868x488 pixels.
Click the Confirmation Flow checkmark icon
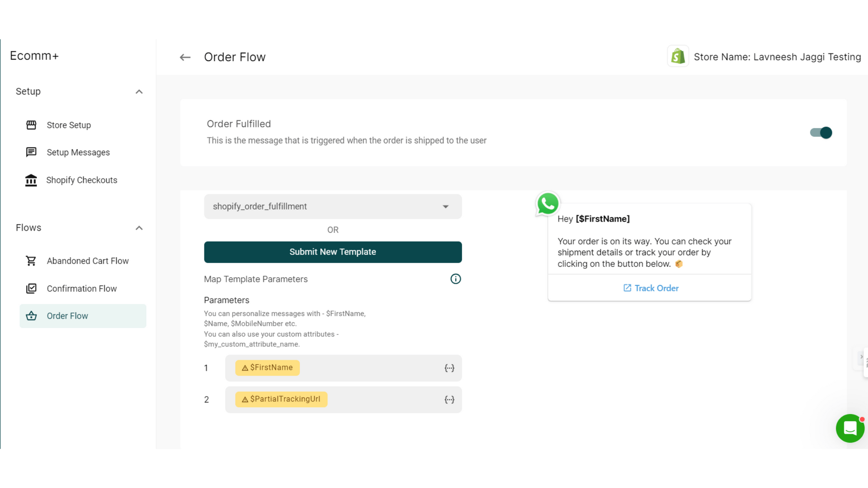pos(31,288)
